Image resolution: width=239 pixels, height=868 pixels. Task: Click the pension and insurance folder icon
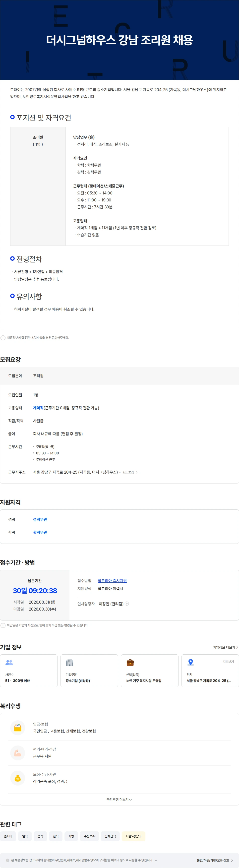17,728
